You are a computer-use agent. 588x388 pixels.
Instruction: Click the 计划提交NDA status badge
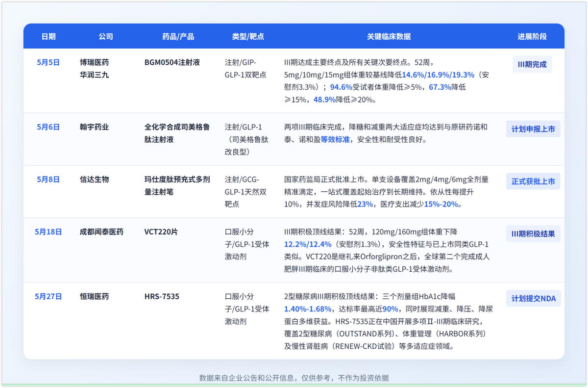[533, 299]
